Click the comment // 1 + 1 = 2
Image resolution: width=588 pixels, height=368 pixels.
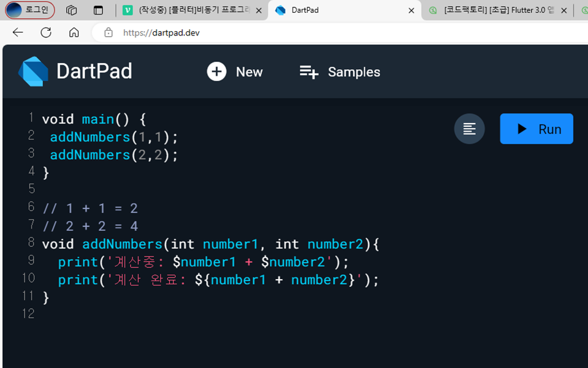pos(90,208)
